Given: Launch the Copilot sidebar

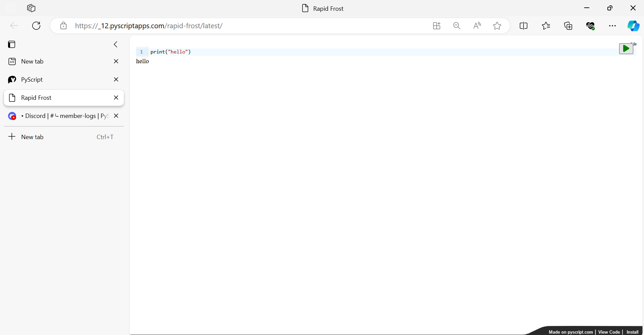Looking at the screenshot, I should pos(633,26).
